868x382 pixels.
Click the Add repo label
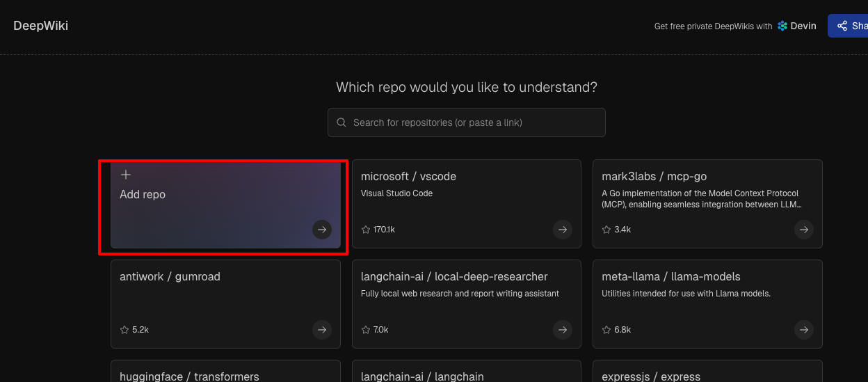(x=143, y=195)
